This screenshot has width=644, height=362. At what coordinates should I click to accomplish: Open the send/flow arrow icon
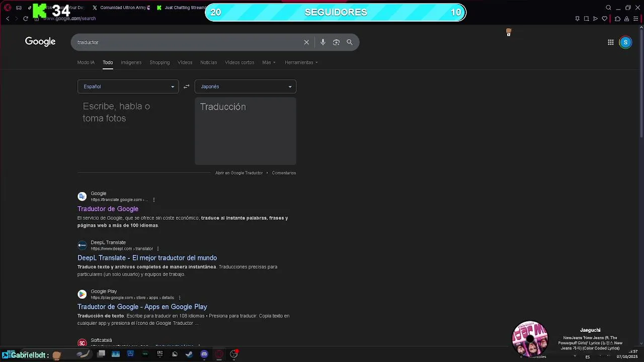pos(595,19)
